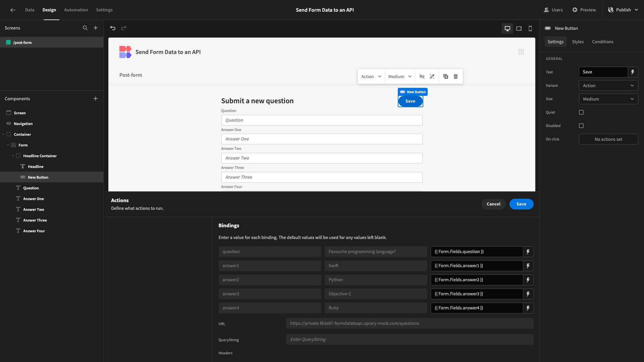Click No actions set button

608,139
